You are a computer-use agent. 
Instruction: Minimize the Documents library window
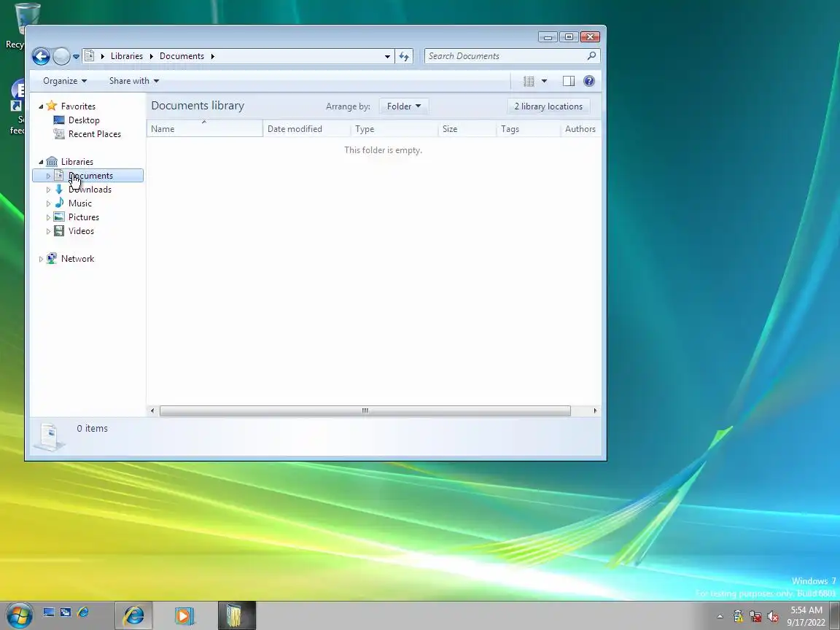click(x=548, y=37)
